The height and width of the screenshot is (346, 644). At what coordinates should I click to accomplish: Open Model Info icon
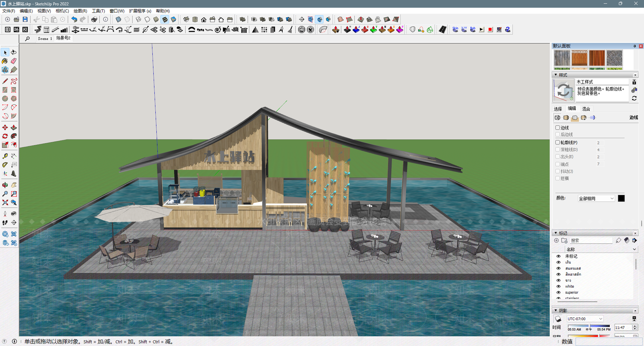[x=105, y=19]
